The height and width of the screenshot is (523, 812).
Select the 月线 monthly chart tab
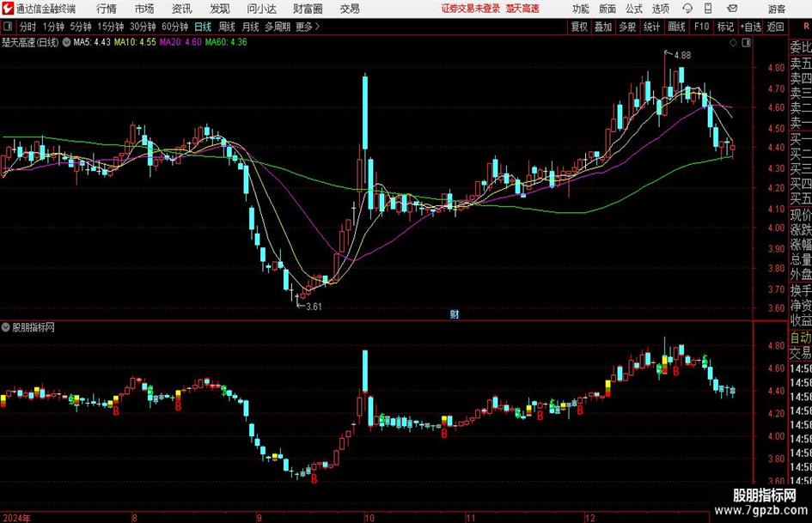[251, 27]
